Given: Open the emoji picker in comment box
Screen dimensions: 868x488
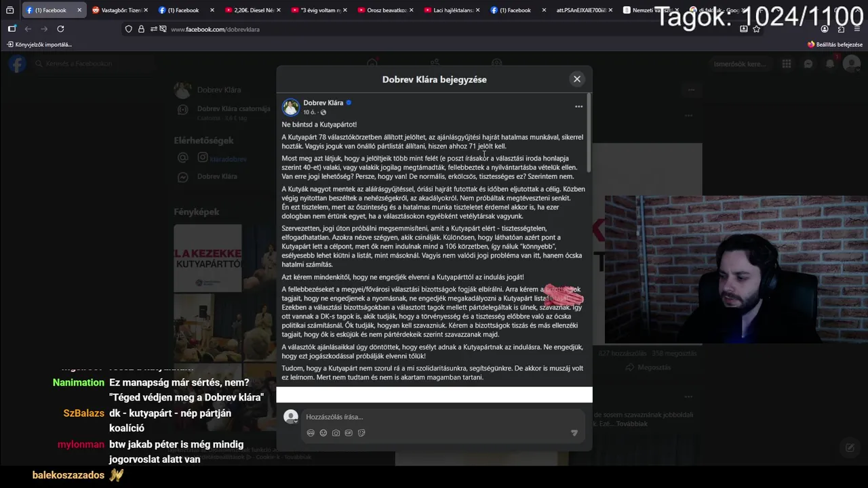Looking at the screenshot, I should point(323,433).
